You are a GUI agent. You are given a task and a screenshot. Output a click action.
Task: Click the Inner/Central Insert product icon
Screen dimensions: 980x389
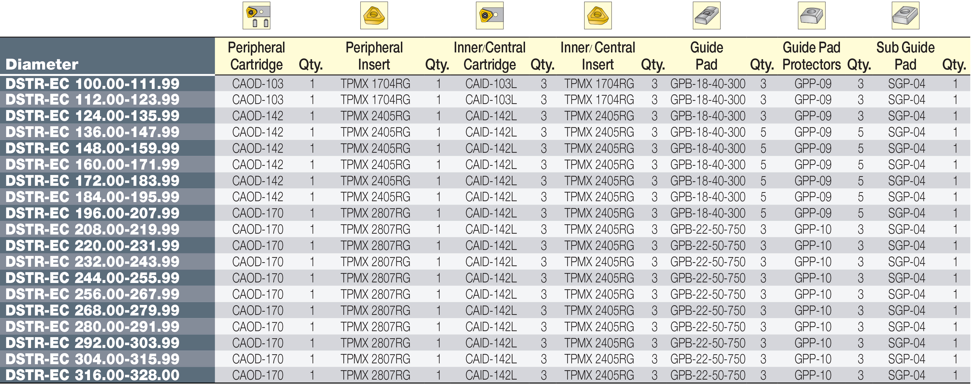pos(598,15)
